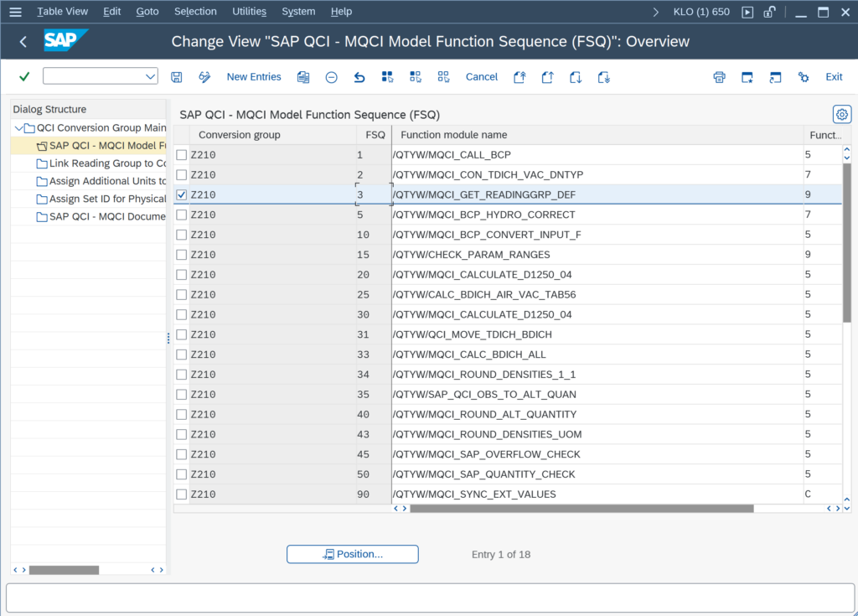858x616 pixels.
Task: Delete the selected entry with minus icon
Action: pyautogui.click(x=331, y=77)
